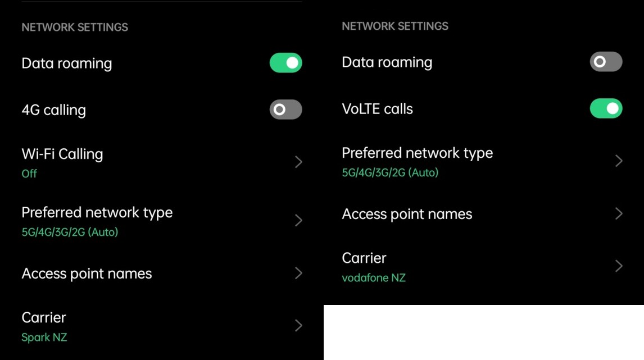
Task: Open Carrier arrow beside vodafone NZ
Action: click(619, 266)
